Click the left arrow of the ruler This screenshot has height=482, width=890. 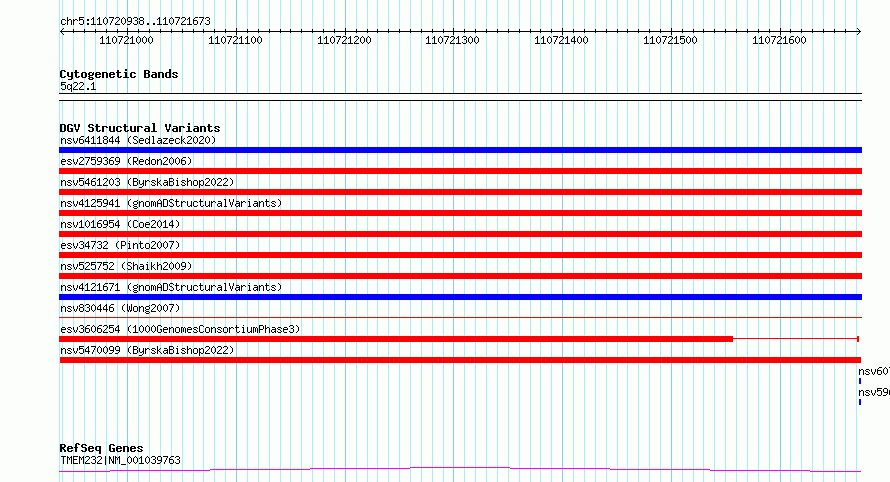click(x=62, y=31)
